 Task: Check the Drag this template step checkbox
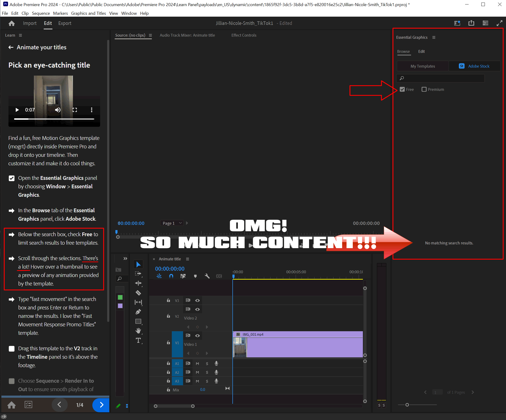click(12, 349)
